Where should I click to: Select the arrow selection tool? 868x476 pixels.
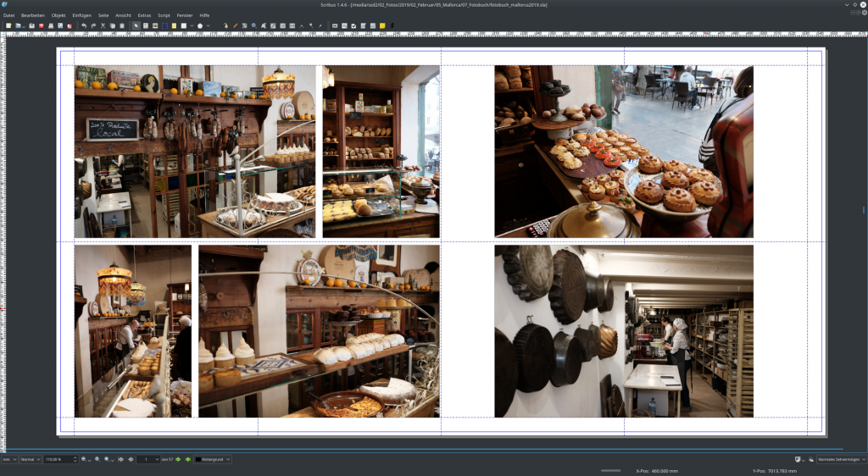136,26
